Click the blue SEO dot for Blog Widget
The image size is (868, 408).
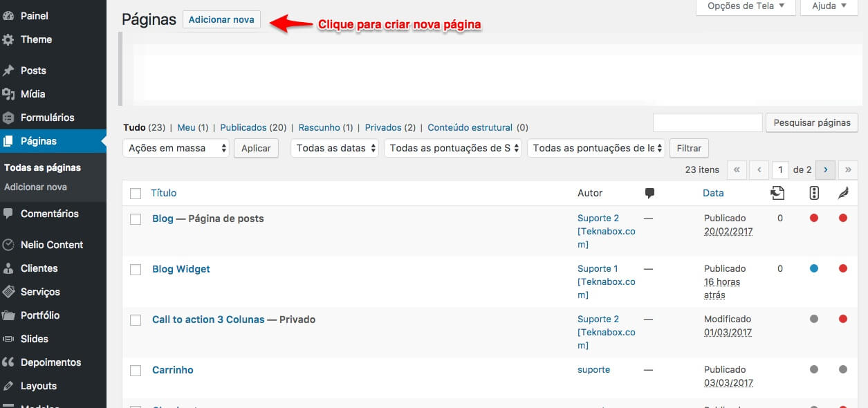click(814, 268)
